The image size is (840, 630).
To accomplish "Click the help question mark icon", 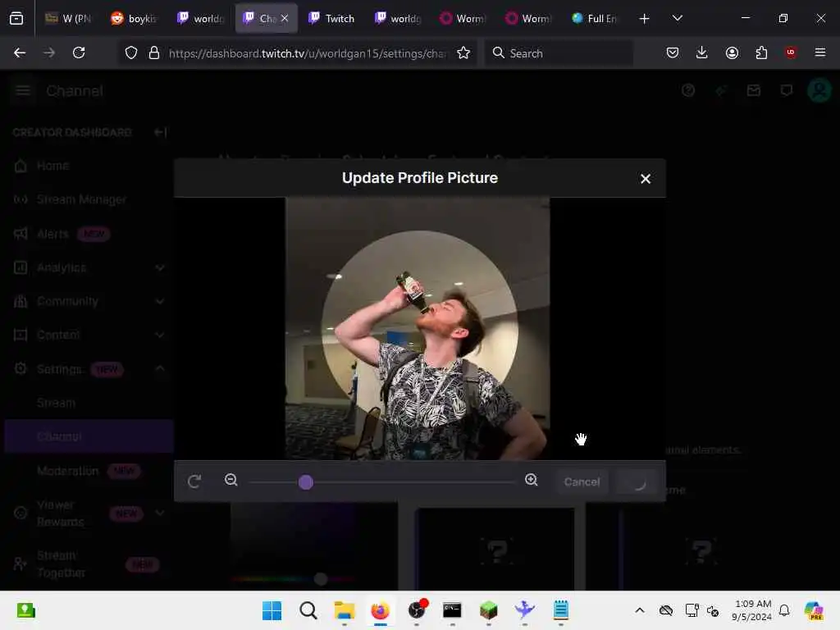I will pos(688,90).
